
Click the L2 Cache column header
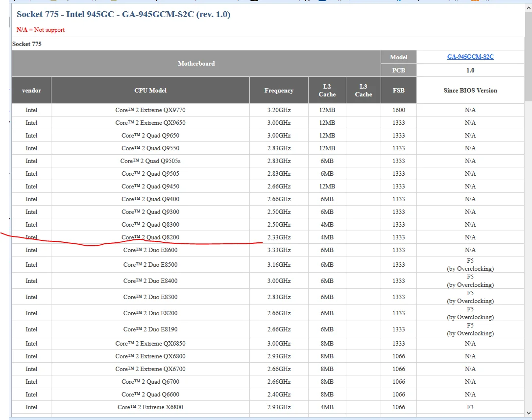click(x=327, y=91)
